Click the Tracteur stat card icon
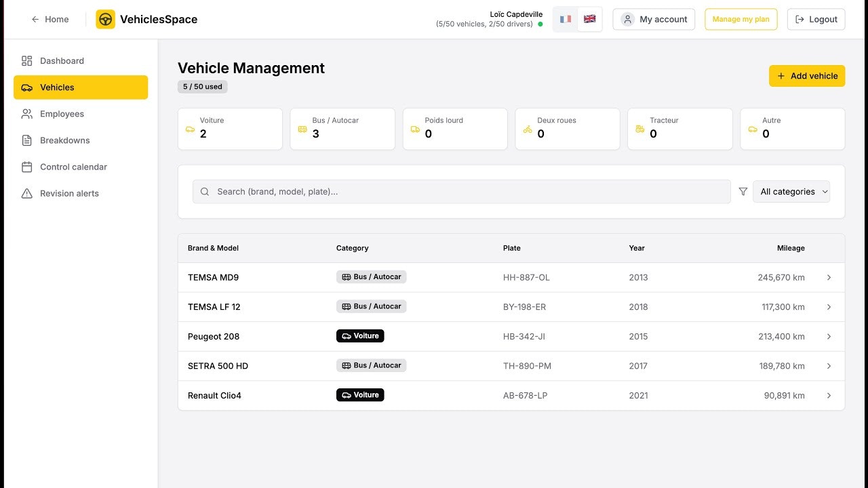The width and height of the screenshot is (868, 488). (x=640, y=129)
